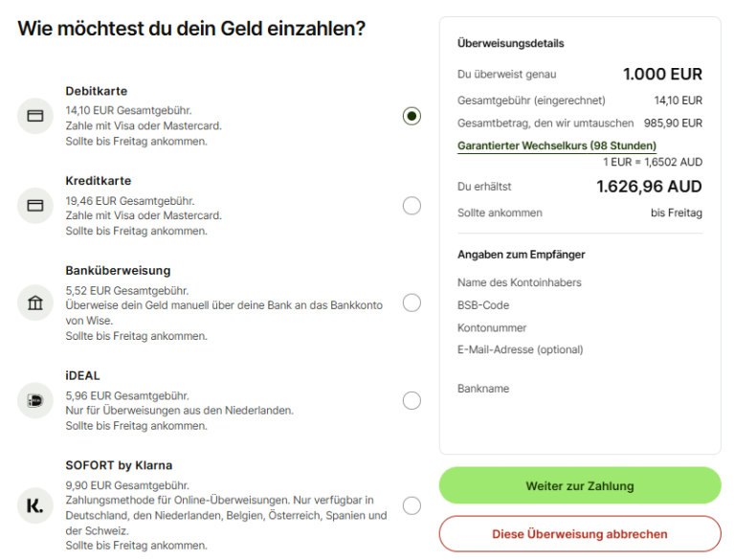The height and width of the screenshot is (560, 734).
Task: Continue with Weiter zur Zahlung button
Action: coord(580,485)
